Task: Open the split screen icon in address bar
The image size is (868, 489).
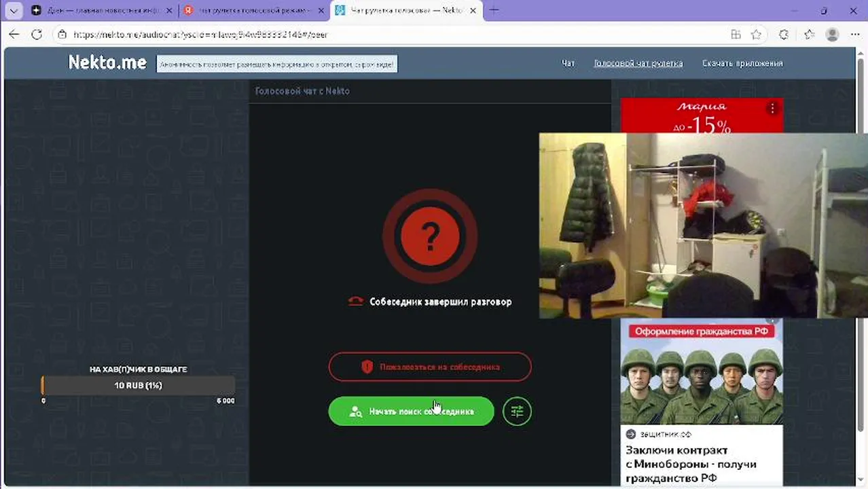Action: pyautogui.click(x=736, y=34)
